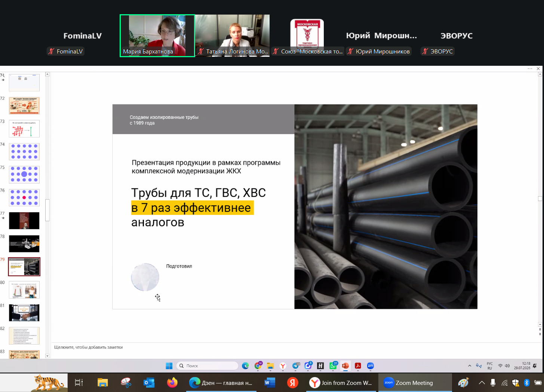Switch the РУС RU language indicator
Viewport: 544px width, 392px height.
pos(490,366)
